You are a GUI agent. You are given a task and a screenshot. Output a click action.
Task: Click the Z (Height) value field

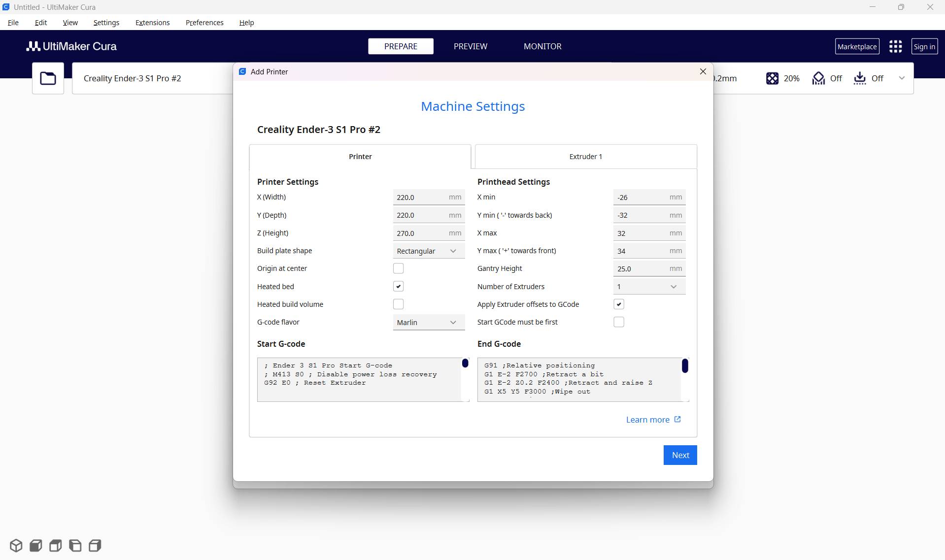click(429, 233)
